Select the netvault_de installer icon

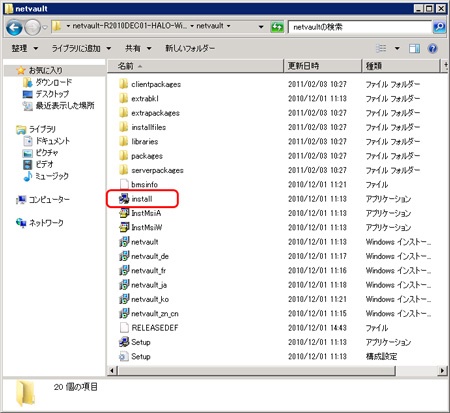click(x=124, y=256)
